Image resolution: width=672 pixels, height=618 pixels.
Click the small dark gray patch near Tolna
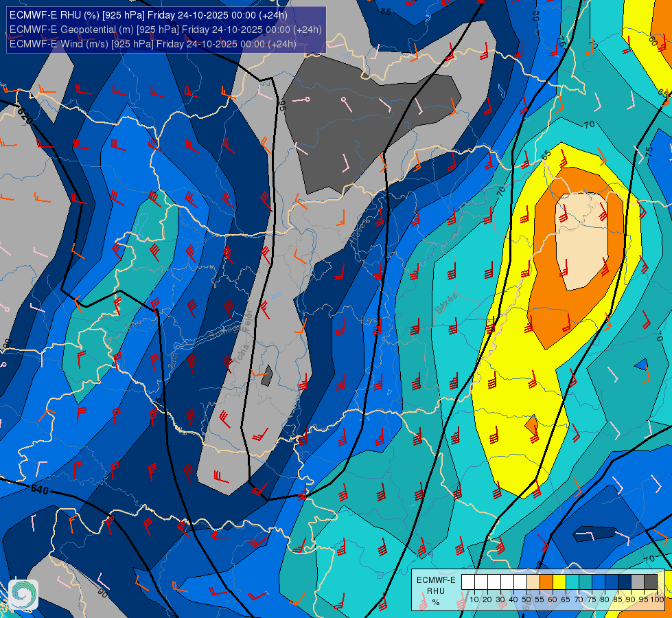click(267, 376)
